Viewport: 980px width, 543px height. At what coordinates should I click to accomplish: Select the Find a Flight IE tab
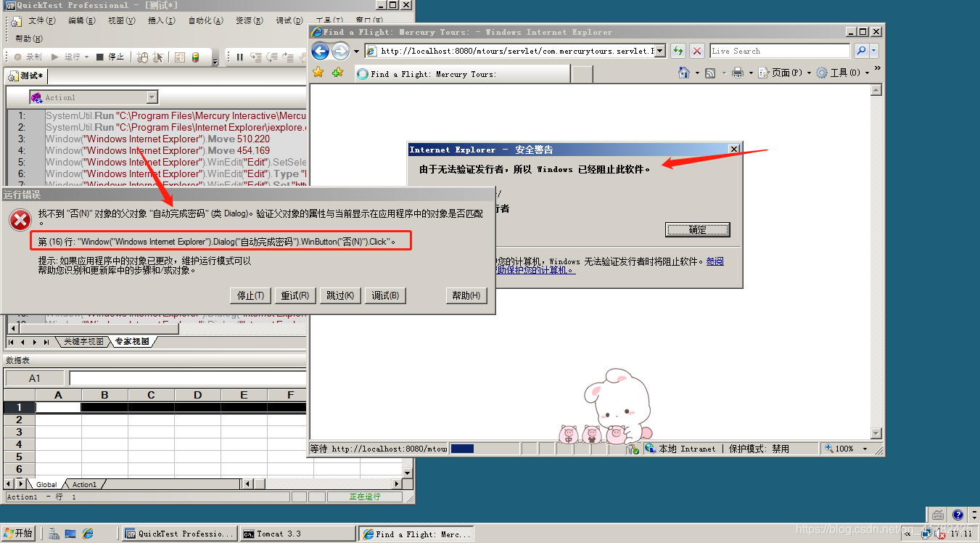[x=462, y=74]
